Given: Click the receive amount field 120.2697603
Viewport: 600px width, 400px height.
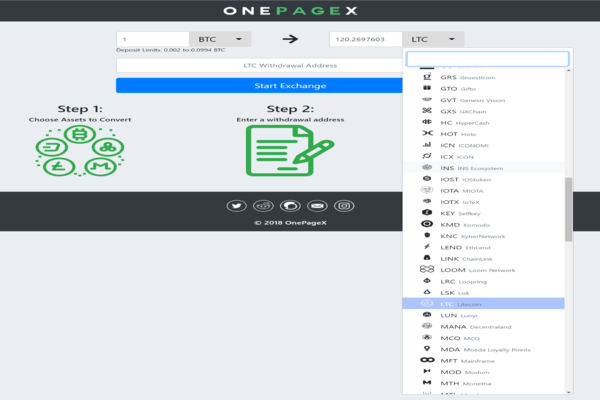Looking at the screenshot, I should [x=365, y=39].
